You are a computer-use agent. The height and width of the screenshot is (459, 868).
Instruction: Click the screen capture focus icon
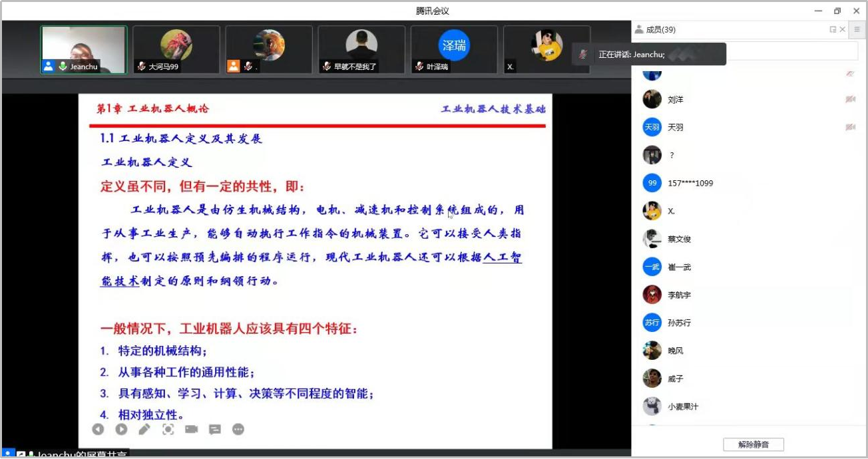click(168, 430)
